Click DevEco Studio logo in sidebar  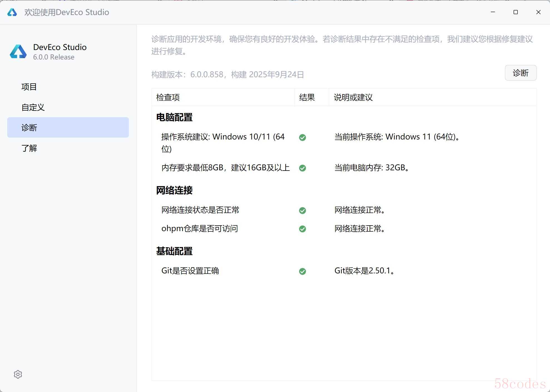click(18, 52)
